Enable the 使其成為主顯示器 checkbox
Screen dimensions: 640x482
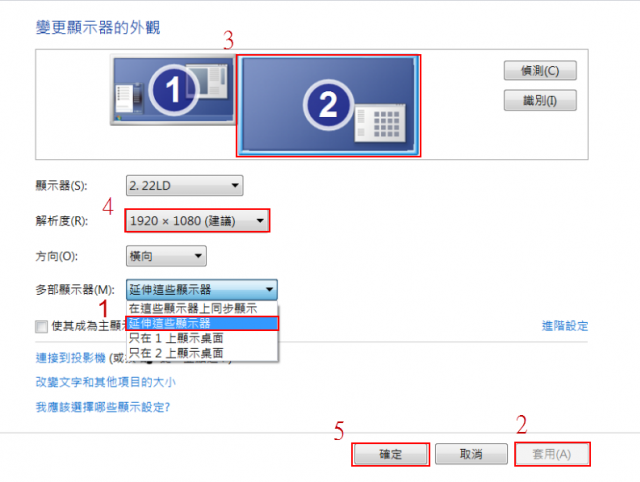(x=41, y=326)
